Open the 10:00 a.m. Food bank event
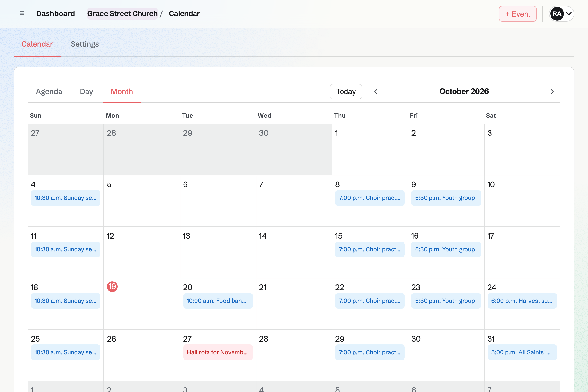588x392 pixels. pos(218,301)
